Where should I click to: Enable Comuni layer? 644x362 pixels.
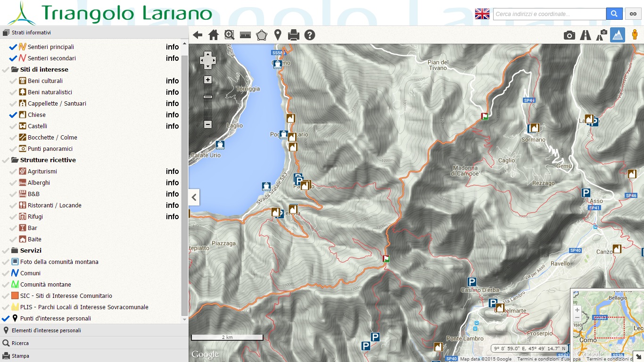pos(6,273)
